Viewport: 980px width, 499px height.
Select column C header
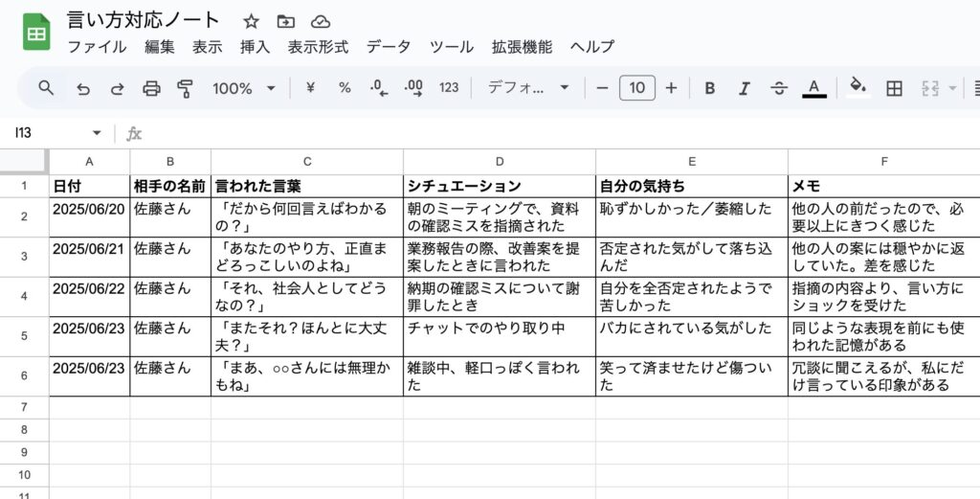coord(307,162)
